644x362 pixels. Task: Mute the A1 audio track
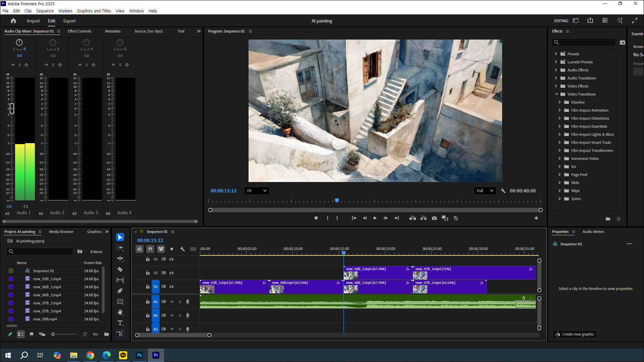tap(172, 302)
